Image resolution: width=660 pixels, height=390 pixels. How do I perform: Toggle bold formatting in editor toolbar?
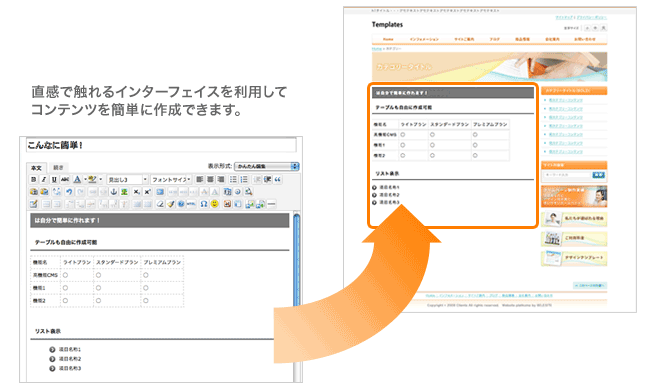(33, 179)
